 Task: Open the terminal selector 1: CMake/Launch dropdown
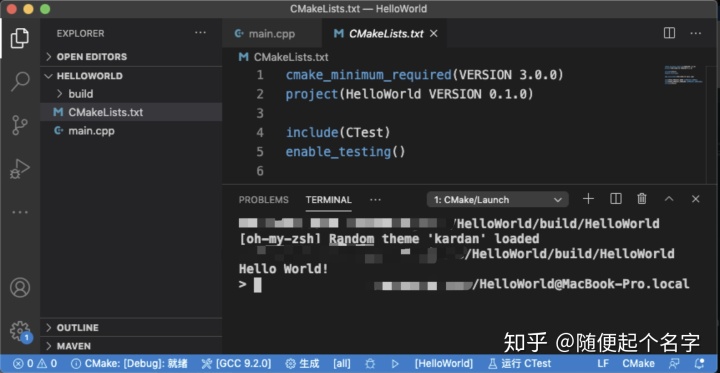[498, 200]
